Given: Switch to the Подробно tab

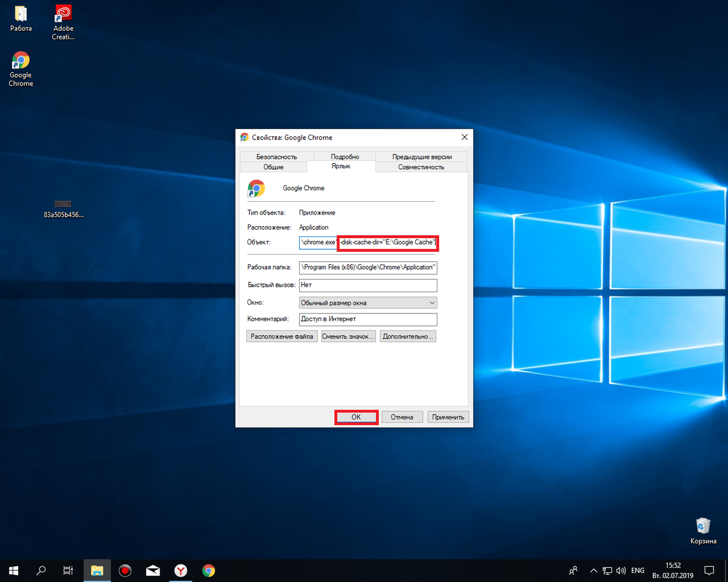Looking at the screenshot, I should click(345, 156).
